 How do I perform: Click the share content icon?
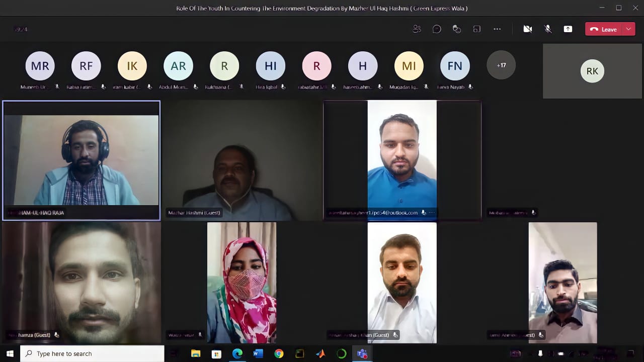coord(568,29)
